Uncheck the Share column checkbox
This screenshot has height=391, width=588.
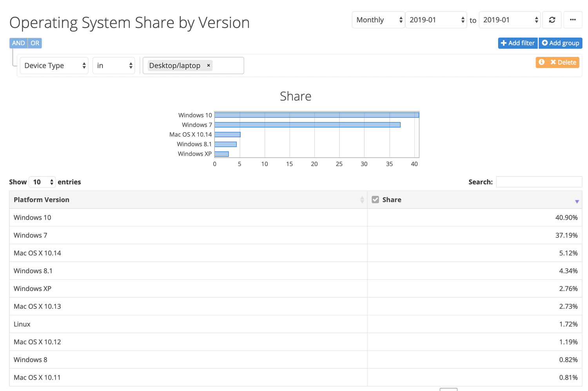coord(376,199)
